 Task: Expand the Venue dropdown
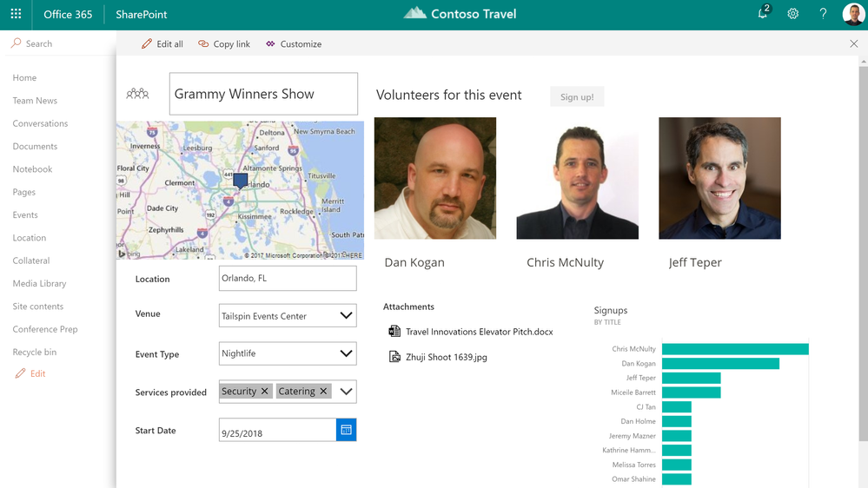pos(346,315)
